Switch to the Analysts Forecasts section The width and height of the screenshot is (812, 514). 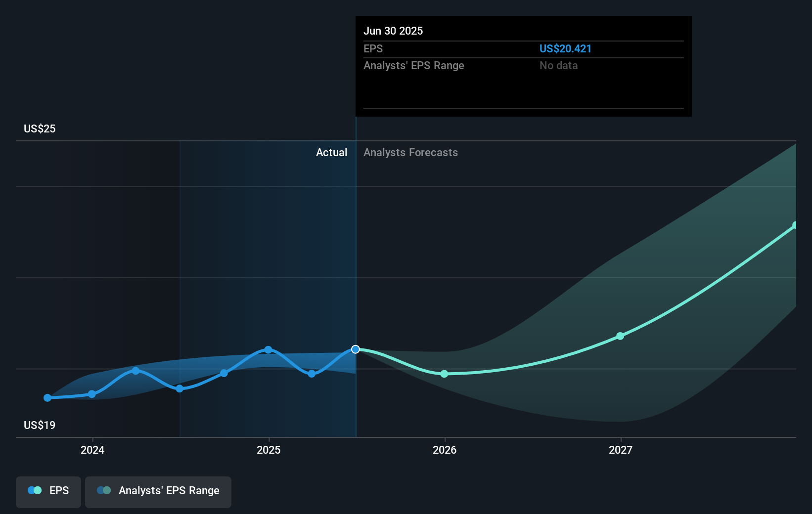[410, 152]
